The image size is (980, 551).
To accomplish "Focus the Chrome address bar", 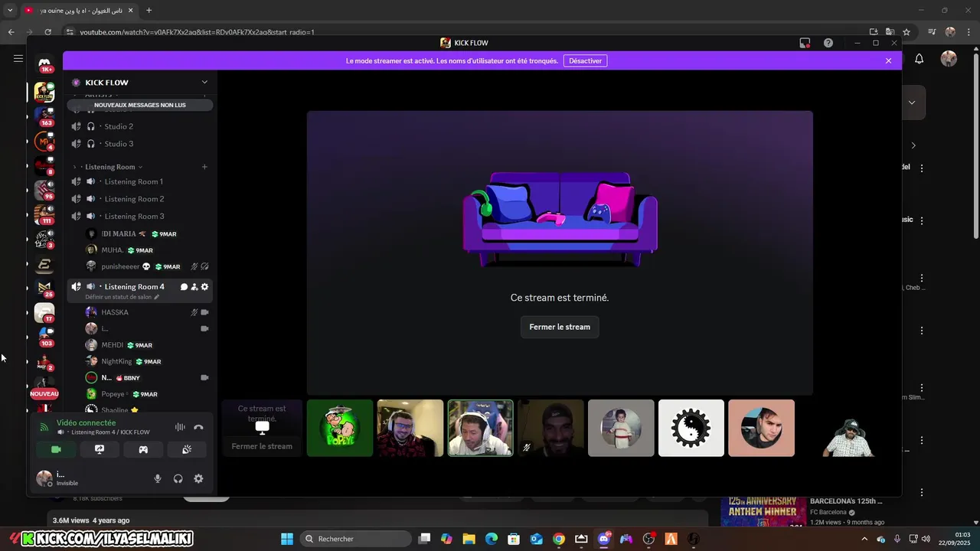I will 459,32.
